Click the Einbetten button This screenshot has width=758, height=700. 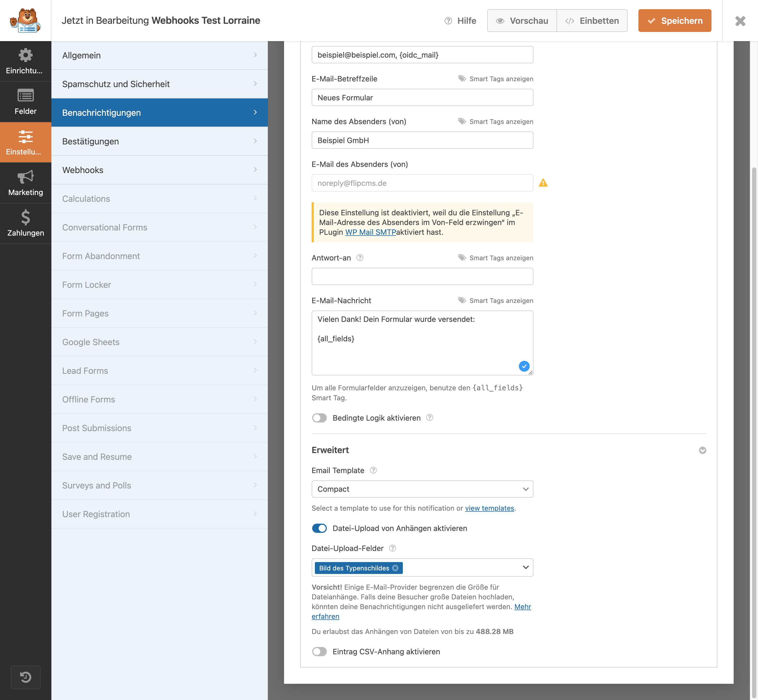coord(592,21)
